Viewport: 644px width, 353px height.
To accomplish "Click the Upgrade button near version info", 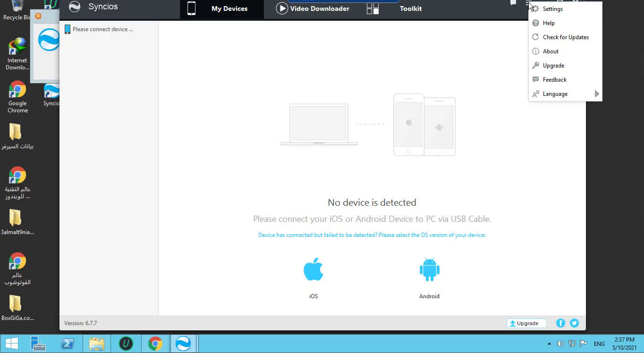I will 526,323.
